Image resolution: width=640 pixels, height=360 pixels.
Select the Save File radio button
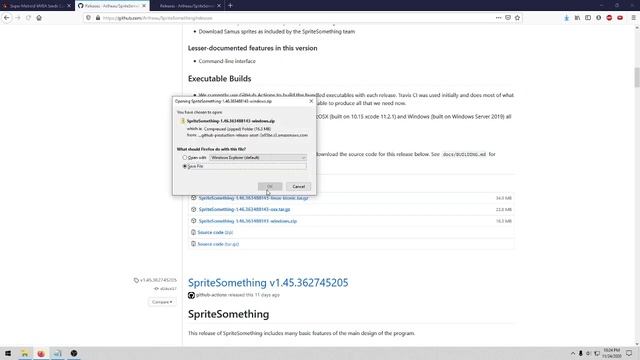[185, 166]
